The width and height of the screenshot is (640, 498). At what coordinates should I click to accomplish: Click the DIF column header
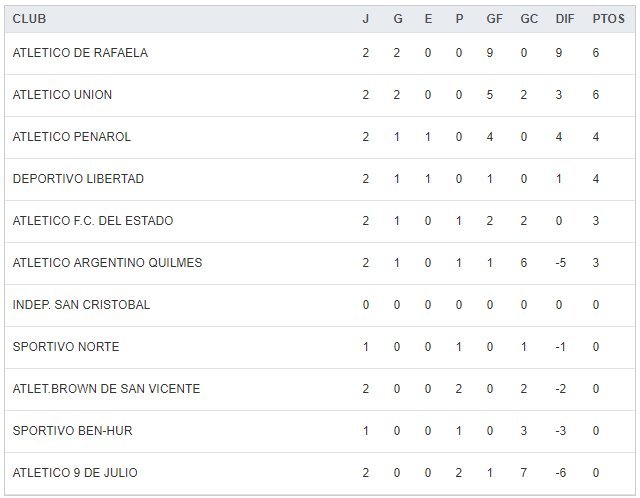pos(563,19)
